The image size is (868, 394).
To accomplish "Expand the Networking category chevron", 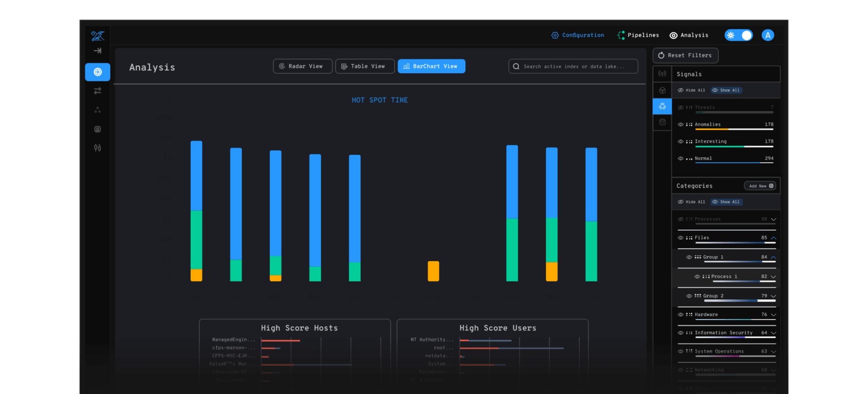I will [x=773, y=370].
